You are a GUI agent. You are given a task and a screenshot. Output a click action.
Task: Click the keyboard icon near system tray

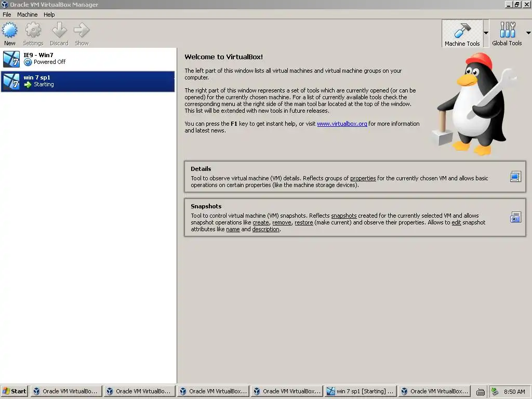click(x=481, y=392)
